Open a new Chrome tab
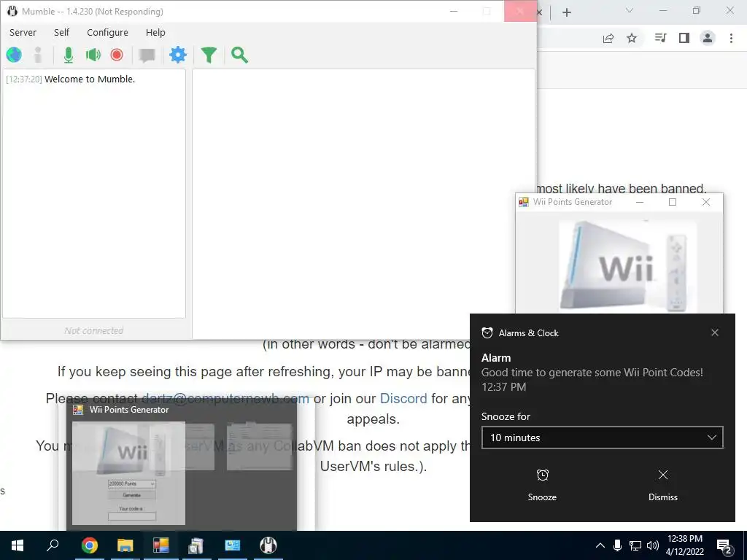This screenshot has height=560, width=747. point(566,12)
